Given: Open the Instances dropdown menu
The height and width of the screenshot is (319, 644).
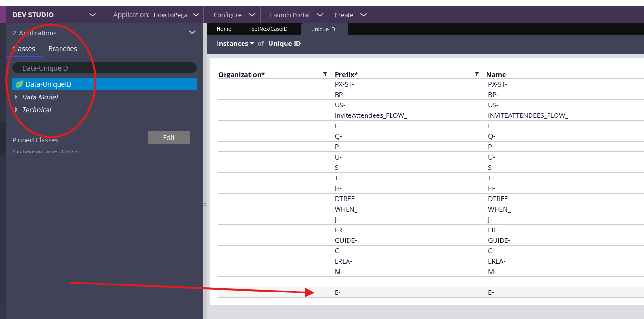Looking at the screenshot, I should click(235, 44).
